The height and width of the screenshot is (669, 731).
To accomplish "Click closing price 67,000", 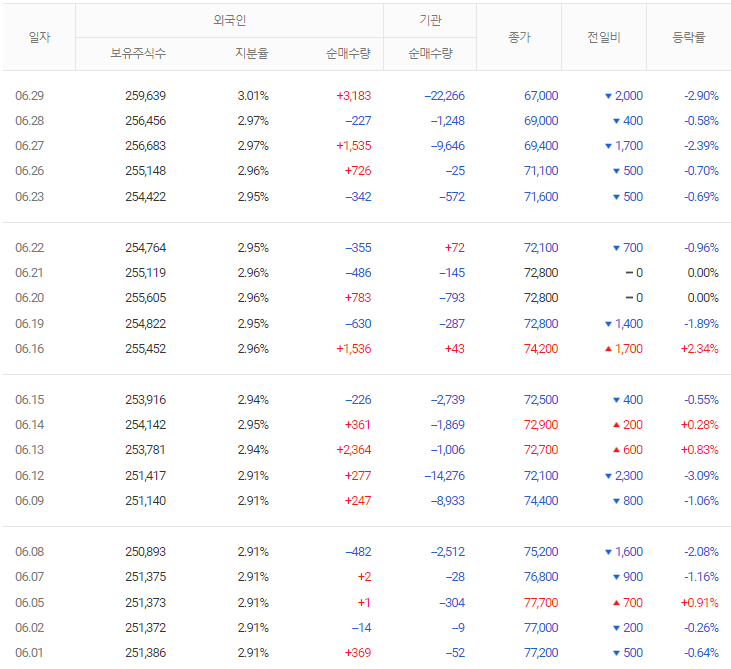I will tap(541, 96).
